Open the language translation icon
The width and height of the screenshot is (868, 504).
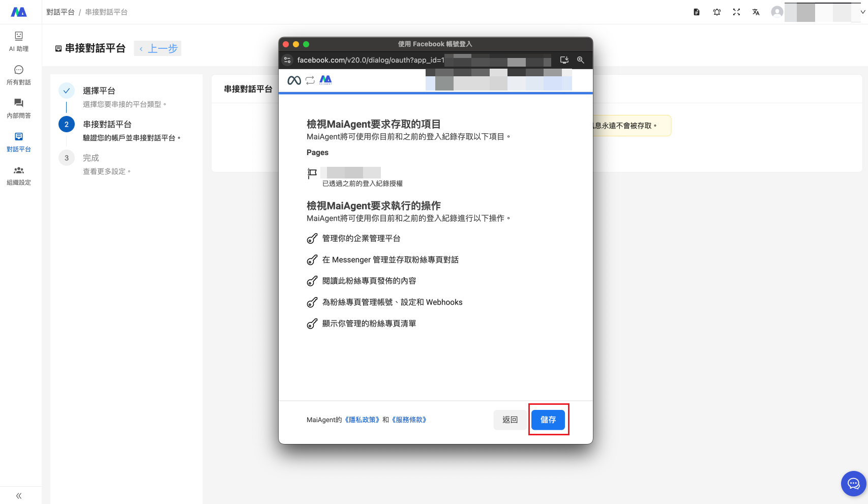click(x=756, y=12)
